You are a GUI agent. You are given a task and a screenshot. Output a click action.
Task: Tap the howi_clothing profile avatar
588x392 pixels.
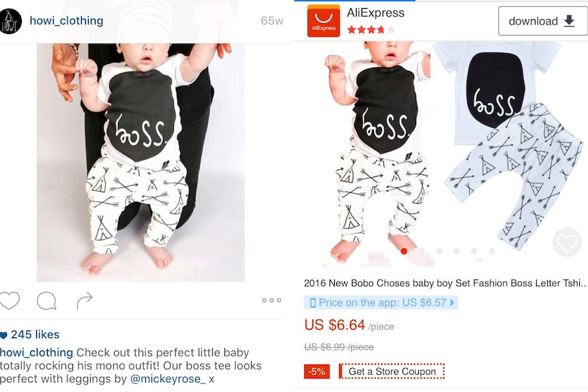[10, 21]
